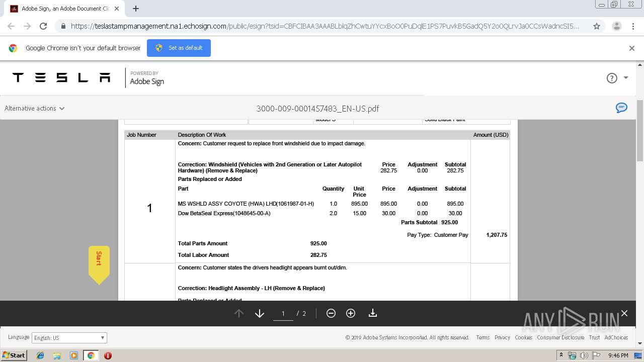Go to previous page with up arrow
Screen dimensions: 644x362
click(239, 313)
